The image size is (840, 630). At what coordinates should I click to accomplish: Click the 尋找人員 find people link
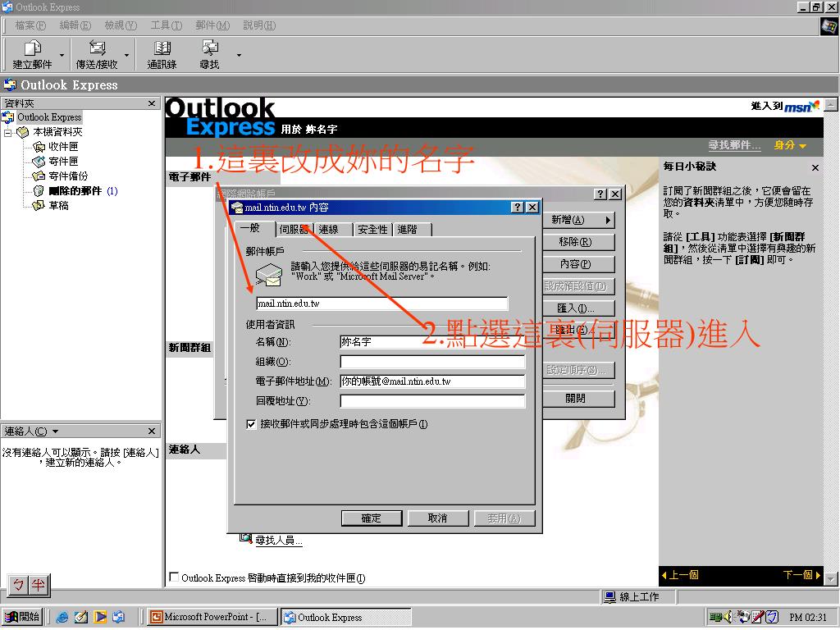tap(279, 541)
